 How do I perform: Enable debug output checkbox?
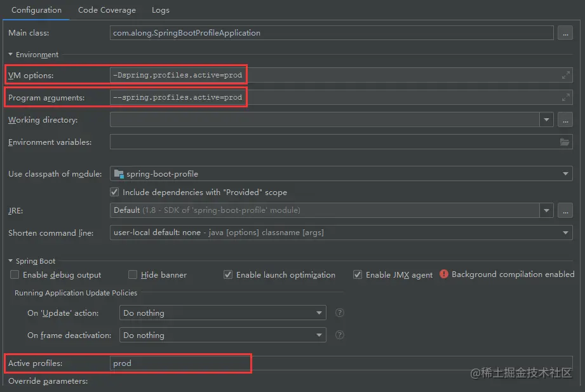15,274
